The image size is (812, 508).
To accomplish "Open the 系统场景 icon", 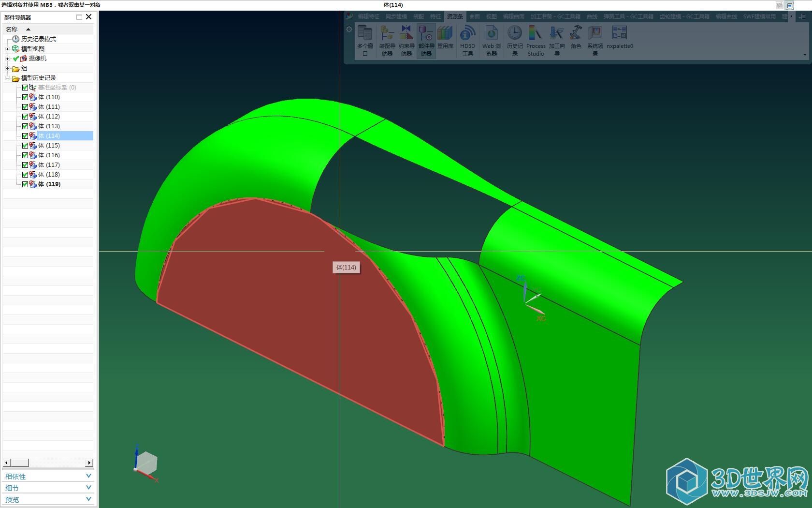I will (595, 41).
